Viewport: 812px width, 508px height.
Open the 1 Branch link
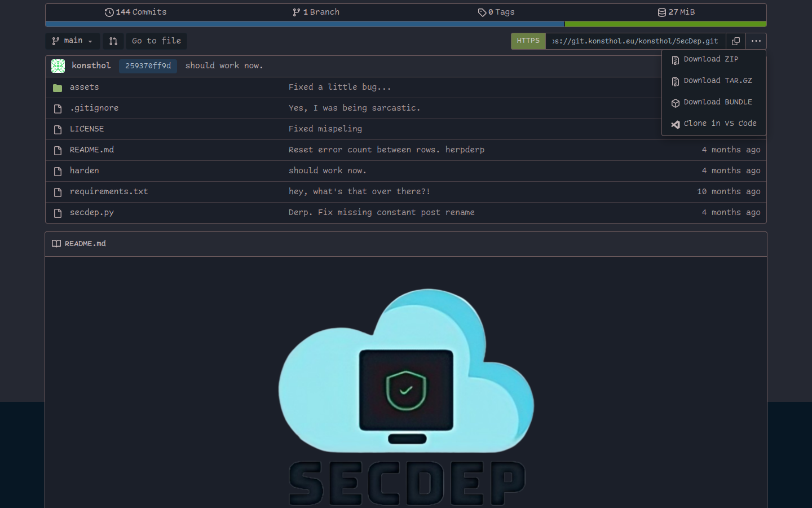pos(316,12)
